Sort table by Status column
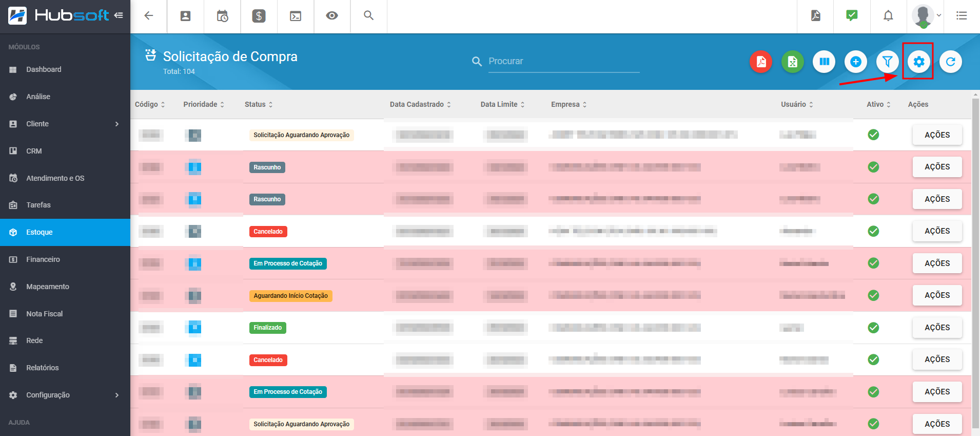The image size is (980, 436). point(259,104)
